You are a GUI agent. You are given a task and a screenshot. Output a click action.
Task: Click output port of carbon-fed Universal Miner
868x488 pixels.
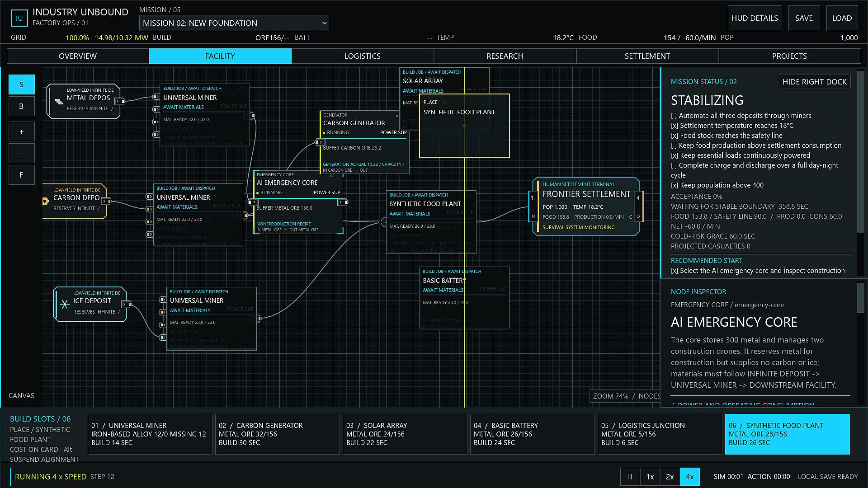(x=245, y=216)
